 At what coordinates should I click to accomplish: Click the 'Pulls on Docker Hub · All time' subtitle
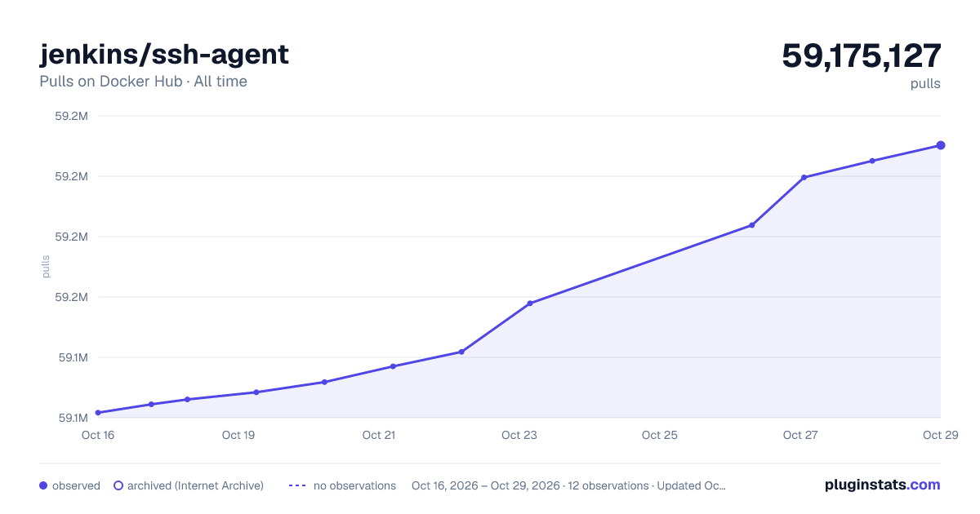[x=143, y=82]
